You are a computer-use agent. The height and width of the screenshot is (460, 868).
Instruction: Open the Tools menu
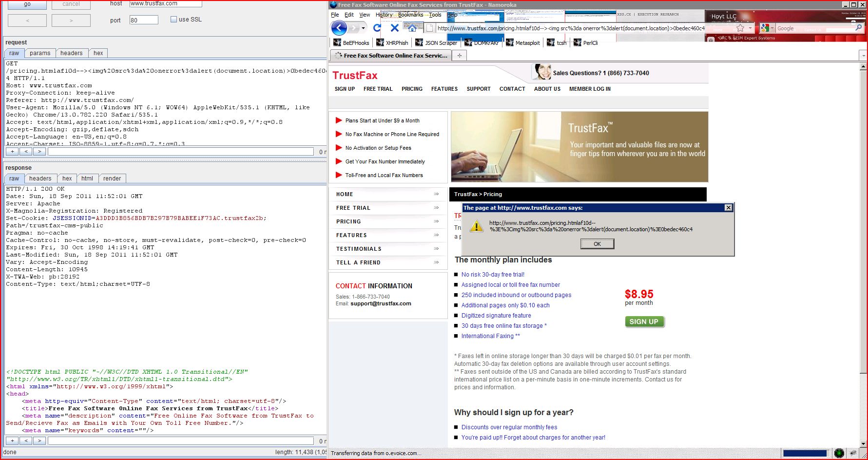tap(435, 15)
